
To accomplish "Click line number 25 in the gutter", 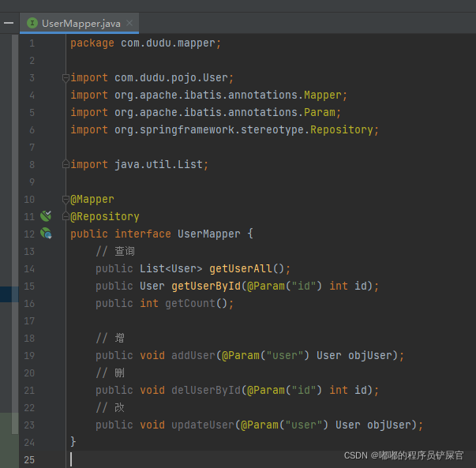I will coord(29,460).
